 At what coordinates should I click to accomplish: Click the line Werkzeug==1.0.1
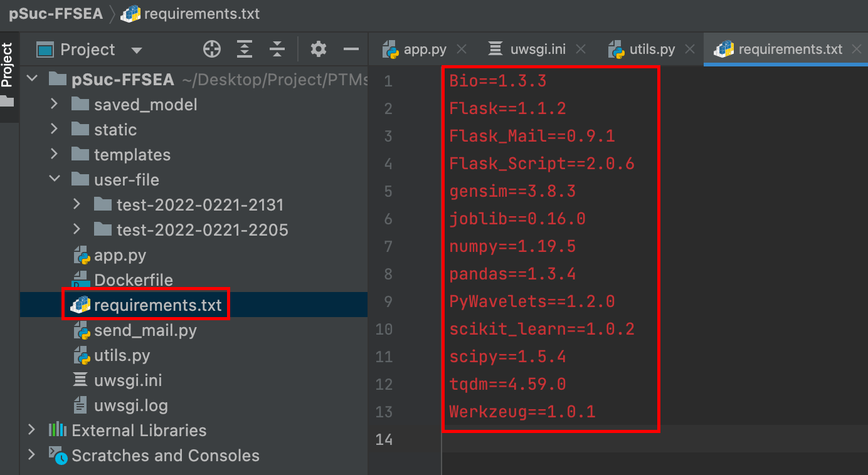(x=522, y=412)
